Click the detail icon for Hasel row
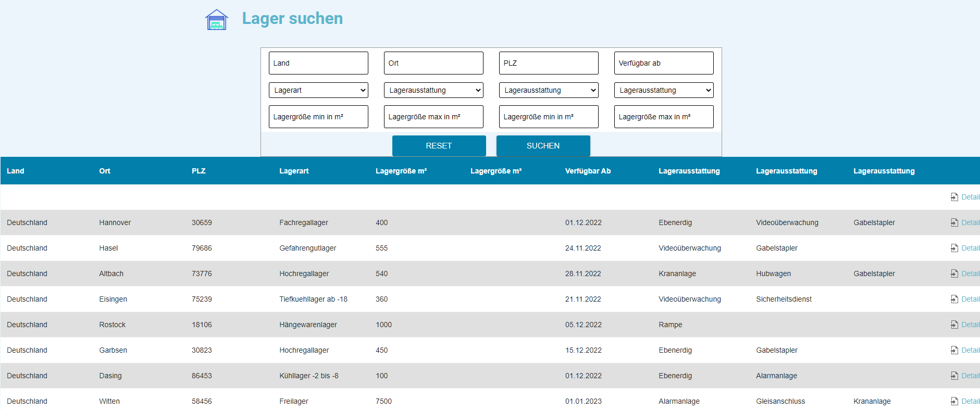This screenshot has height=410, width=980. pyautogui.click(x=954, y=248)
